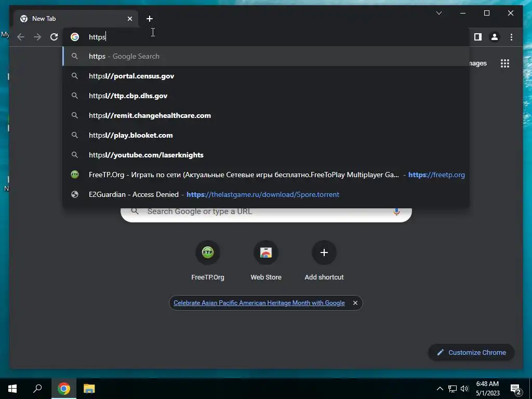This screenshot has width=532, height=399.
Task: Click the search icon beside play.blooket.com
Action: pos(75,135)
